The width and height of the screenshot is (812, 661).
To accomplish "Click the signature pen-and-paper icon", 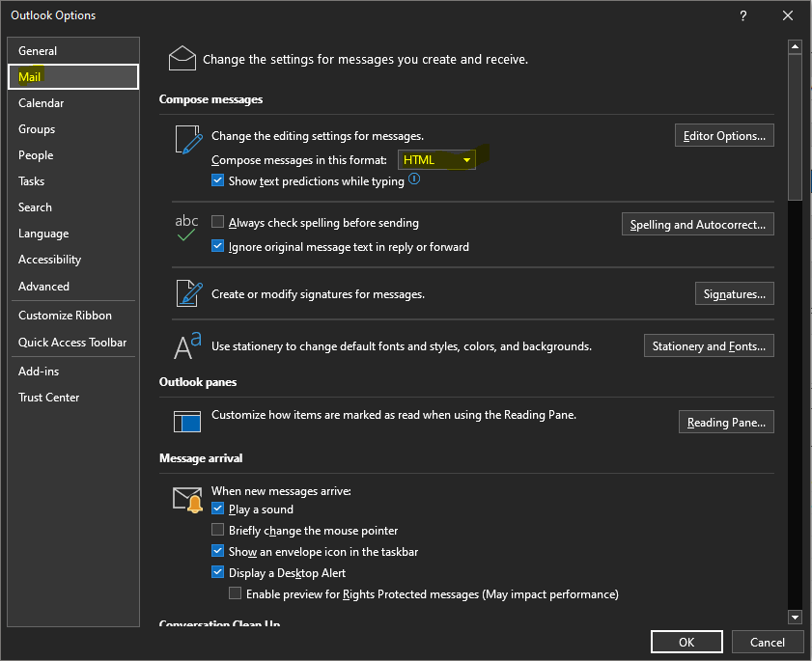I will coord(189,293).
